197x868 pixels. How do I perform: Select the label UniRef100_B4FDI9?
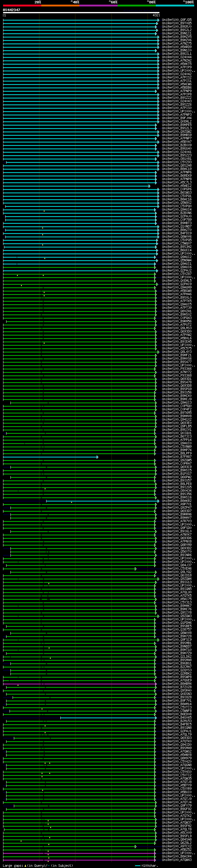point(177,233)
